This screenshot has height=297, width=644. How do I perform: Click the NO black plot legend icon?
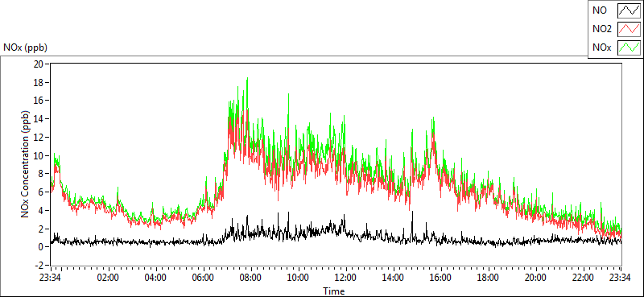click(629, 10)
